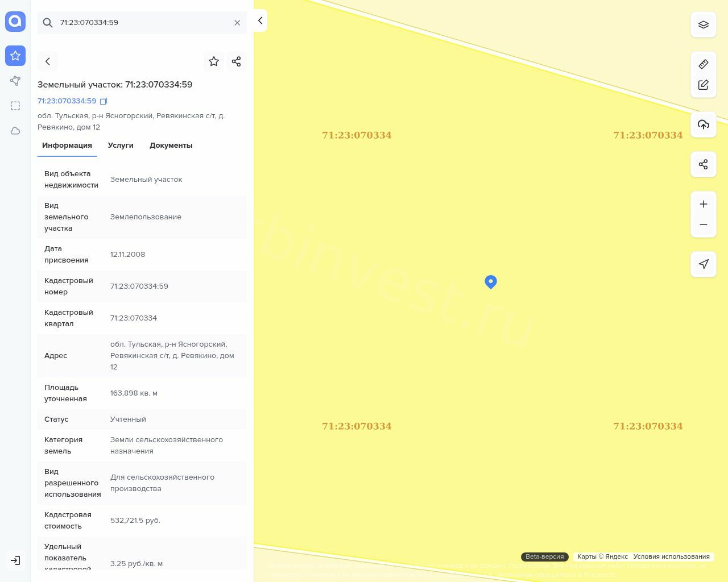Zoom in on the map

(704, 204)
